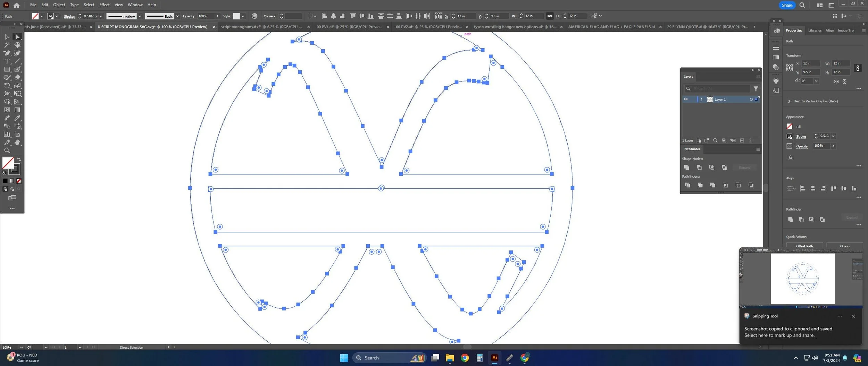Open zoom level dropdown in status bar
Screen dimensions: 868x366
21,347
